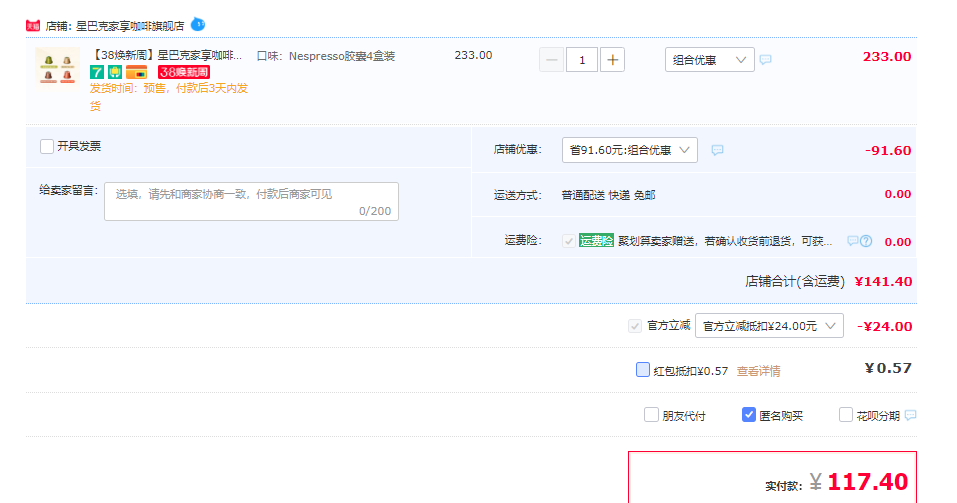Screen dimensions: 957x503
Task: Click the comment icon beside 组合优惠 dropdown
Action: (x=765, y=60)
